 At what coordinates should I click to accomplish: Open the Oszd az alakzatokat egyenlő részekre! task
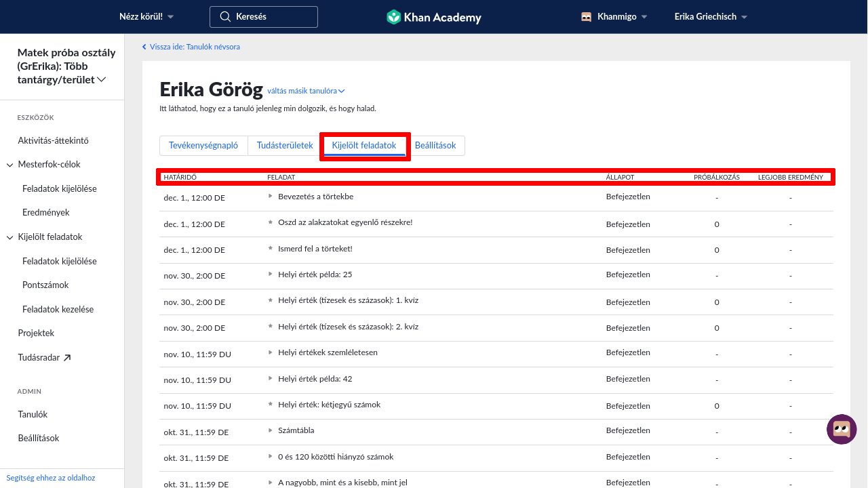click(345, 222)
